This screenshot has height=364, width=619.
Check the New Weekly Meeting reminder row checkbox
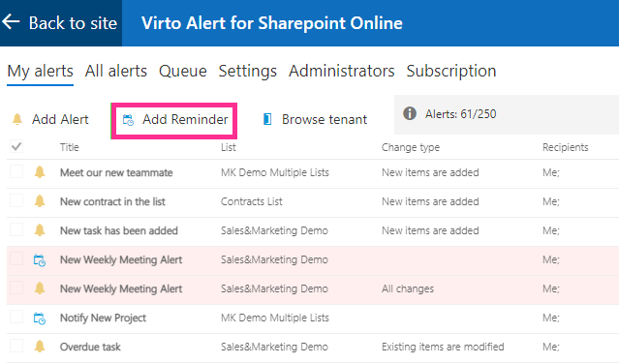[16, 258]
